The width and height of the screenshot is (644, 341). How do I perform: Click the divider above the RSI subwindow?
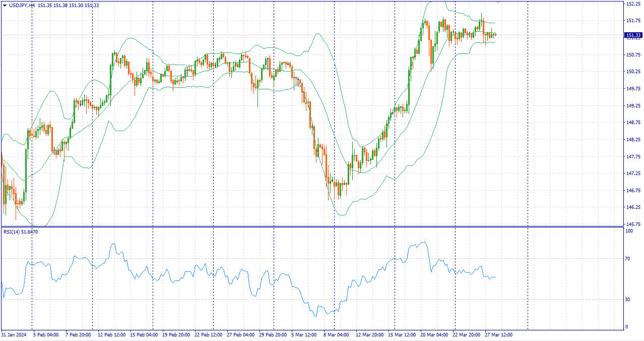311,226
